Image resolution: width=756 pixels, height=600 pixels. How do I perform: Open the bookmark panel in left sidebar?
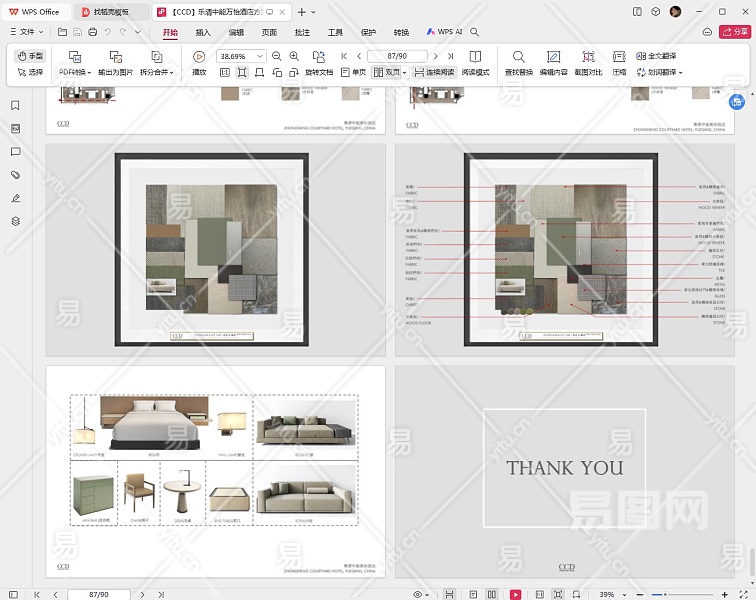(15, 105)
